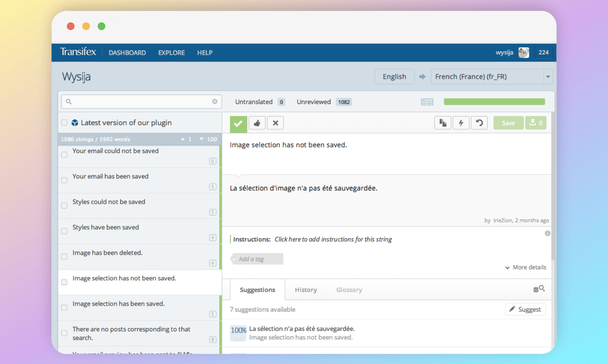Screen dimensions: 608x364
Task: Click the Save button
Action: 508,123
